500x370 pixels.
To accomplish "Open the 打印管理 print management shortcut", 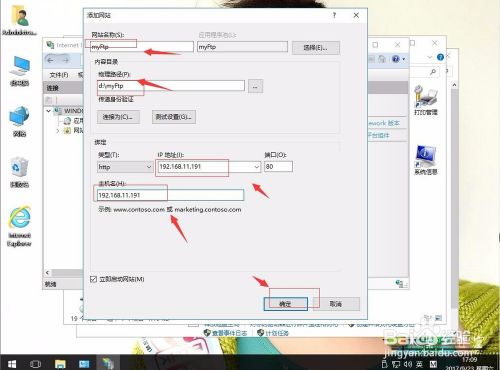I will point(426,100).
